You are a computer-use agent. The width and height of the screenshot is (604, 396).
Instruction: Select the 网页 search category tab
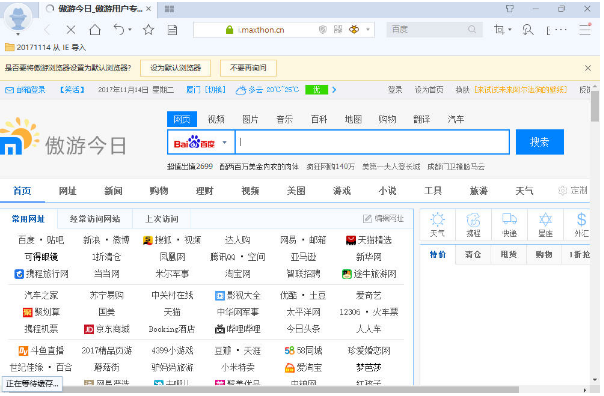tap(182, 119)
